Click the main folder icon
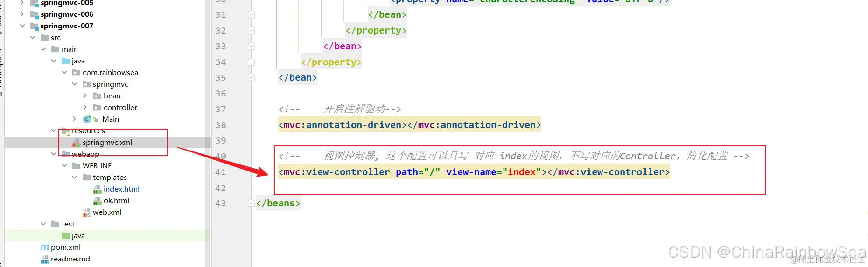The height and width of the screenshot is (267, 868). [x=55, y=49]
